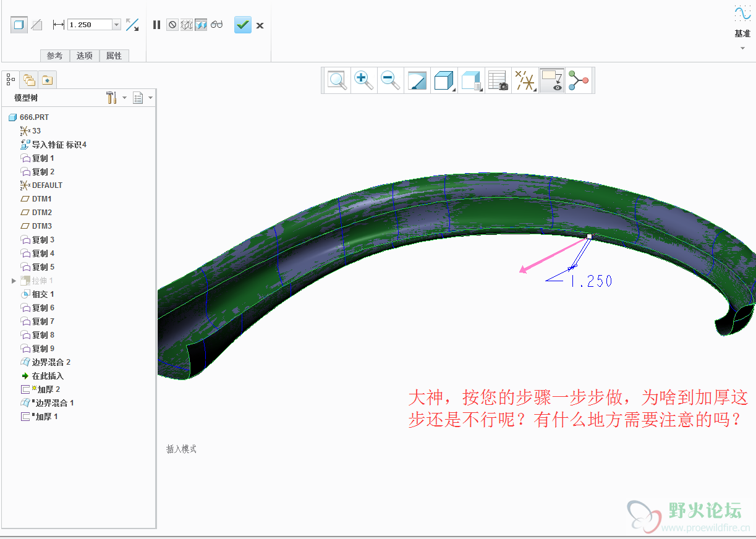Click the 在此插入 insert marker

point(48,376)
